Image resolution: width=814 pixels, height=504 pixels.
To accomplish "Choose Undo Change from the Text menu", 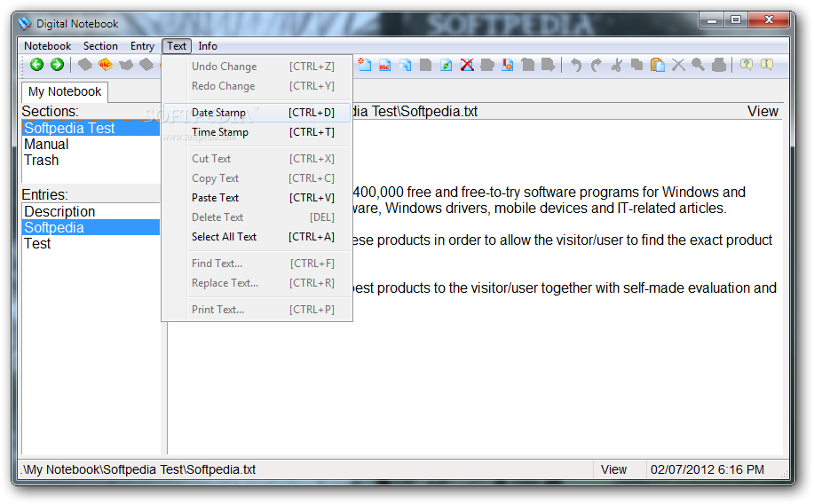I will coord(258,67).
